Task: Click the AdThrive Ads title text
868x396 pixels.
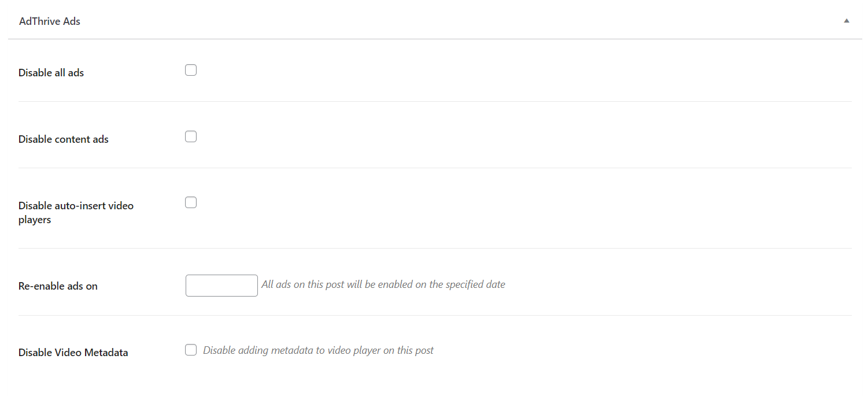Action: click(50, 21)
